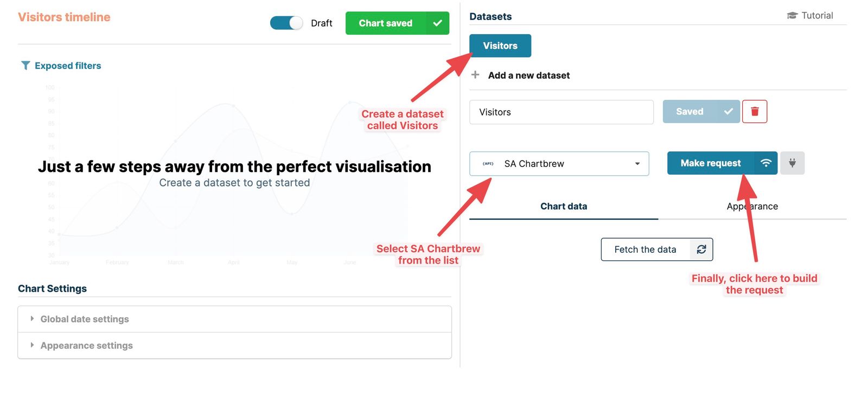868x410 pixels.
Task: Click the checkmark on the Saved button
Action: click(x=728, y=111)
